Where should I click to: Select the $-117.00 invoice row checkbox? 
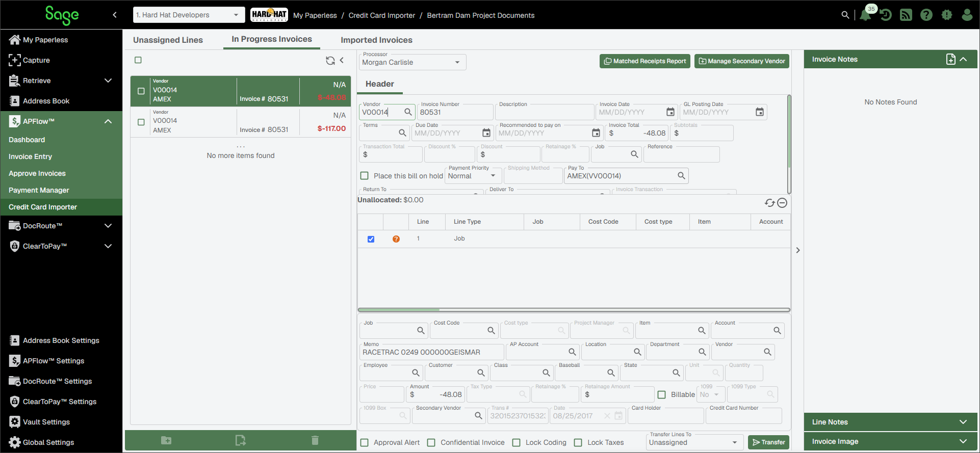click(x=141, y=122)
